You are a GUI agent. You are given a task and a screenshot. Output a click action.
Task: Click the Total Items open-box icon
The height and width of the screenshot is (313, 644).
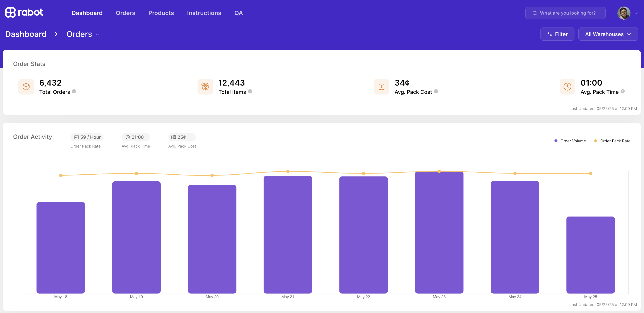pos(205,87)
